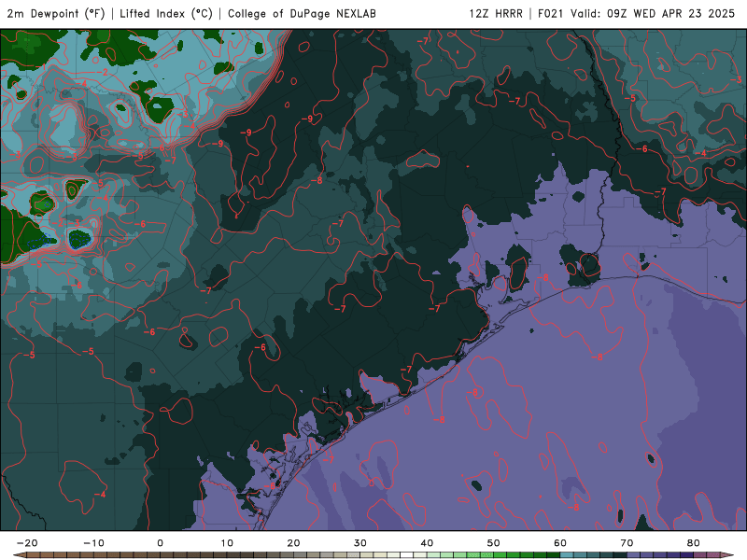
Task: Click the "12Z HRRR" model run label
Action: [496, 14]
